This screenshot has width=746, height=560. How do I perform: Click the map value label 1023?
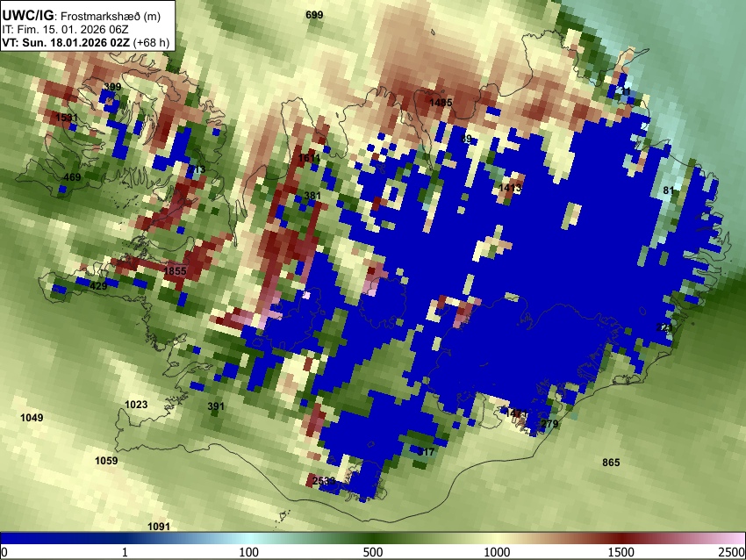[136, 405]
